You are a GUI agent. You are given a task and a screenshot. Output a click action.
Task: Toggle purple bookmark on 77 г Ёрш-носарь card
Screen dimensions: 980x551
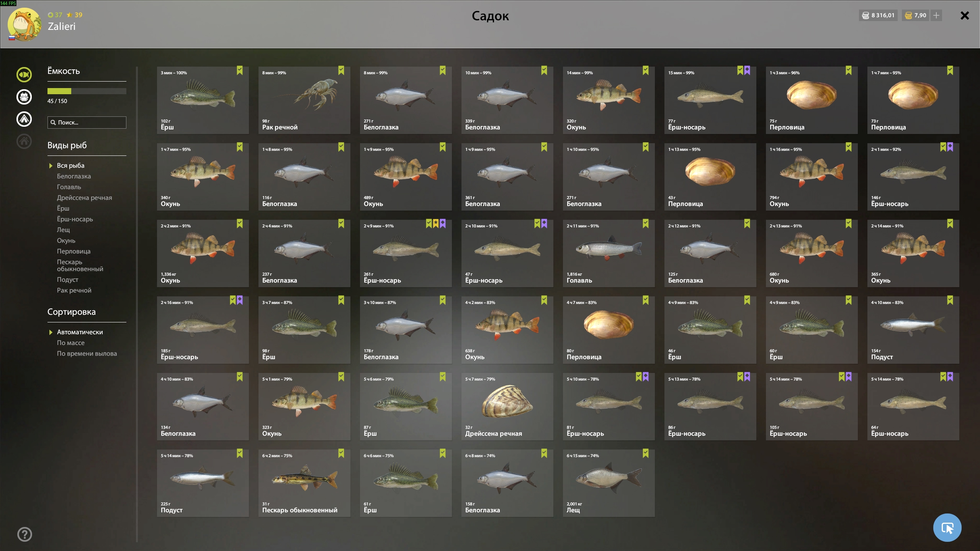pos(747,70)
